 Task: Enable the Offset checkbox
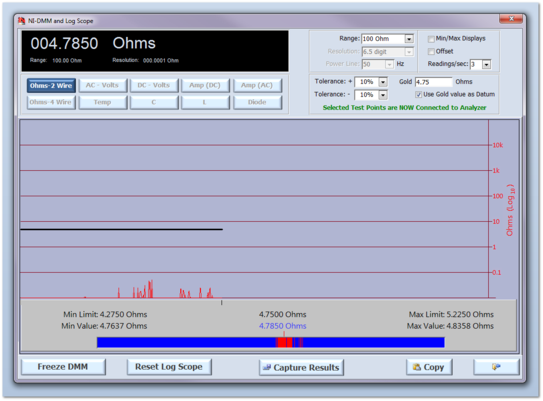(431, 52)
